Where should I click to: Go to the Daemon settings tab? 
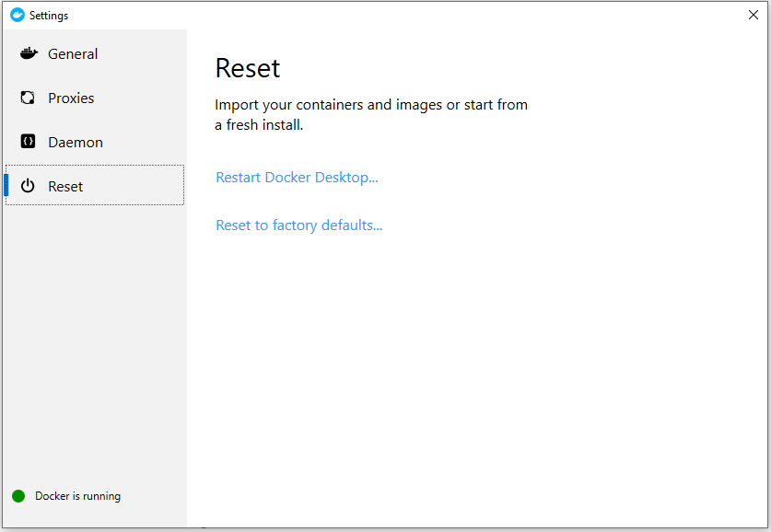tap(76, 143)
